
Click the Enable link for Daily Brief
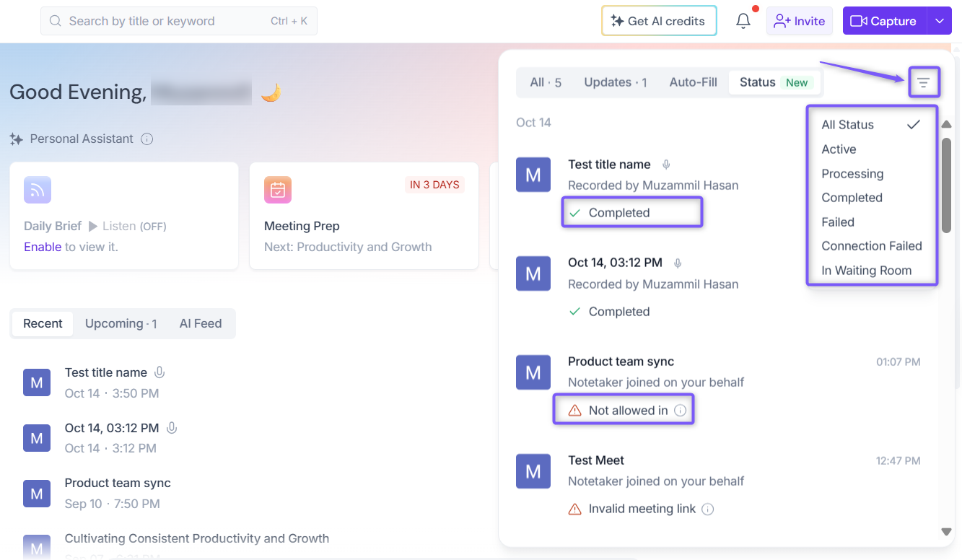[x=43, y=247]
